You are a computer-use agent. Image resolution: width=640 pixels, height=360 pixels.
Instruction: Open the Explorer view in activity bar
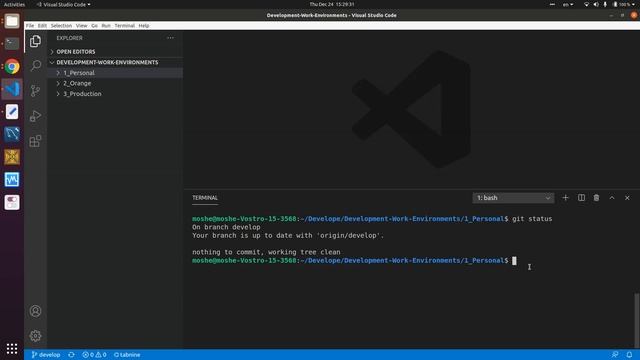pos(36,41)
